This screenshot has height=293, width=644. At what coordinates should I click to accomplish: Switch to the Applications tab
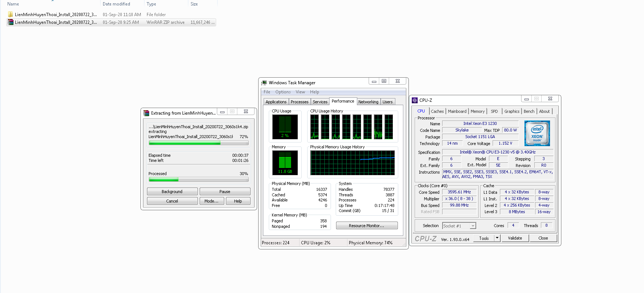coord(276,102)
